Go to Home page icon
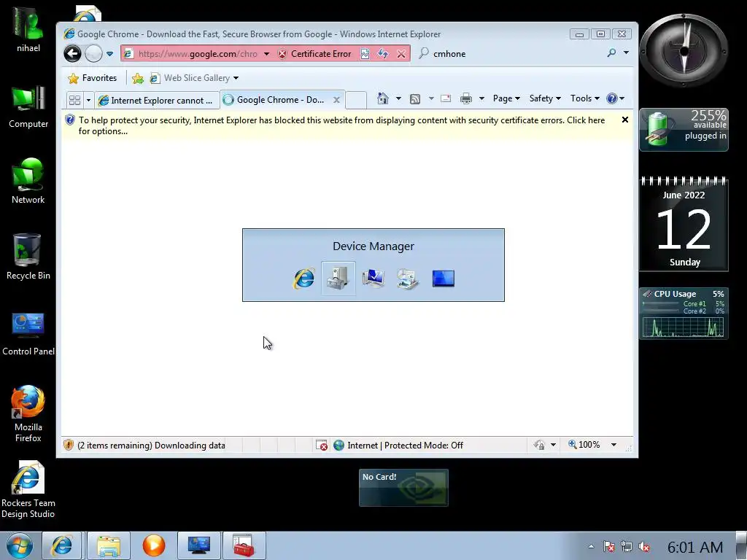747x560 pixels. (x=382, y=98)
